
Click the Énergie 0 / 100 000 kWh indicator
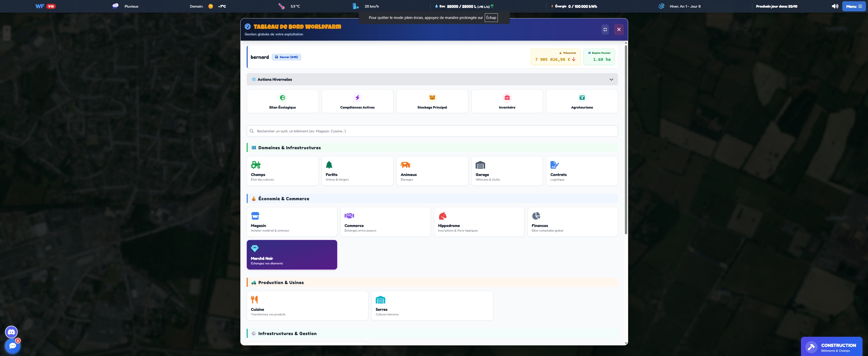(x=574, y=6)
